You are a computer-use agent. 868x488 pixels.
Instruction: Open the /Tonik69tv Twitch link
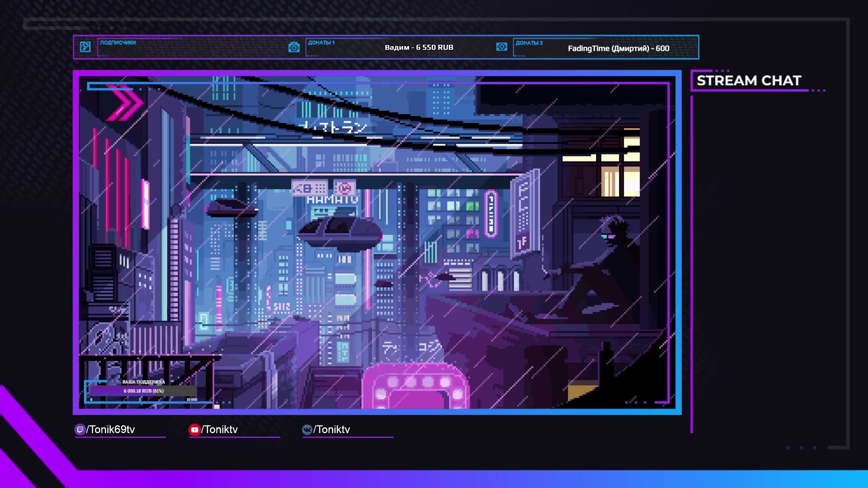coord(111,430)
